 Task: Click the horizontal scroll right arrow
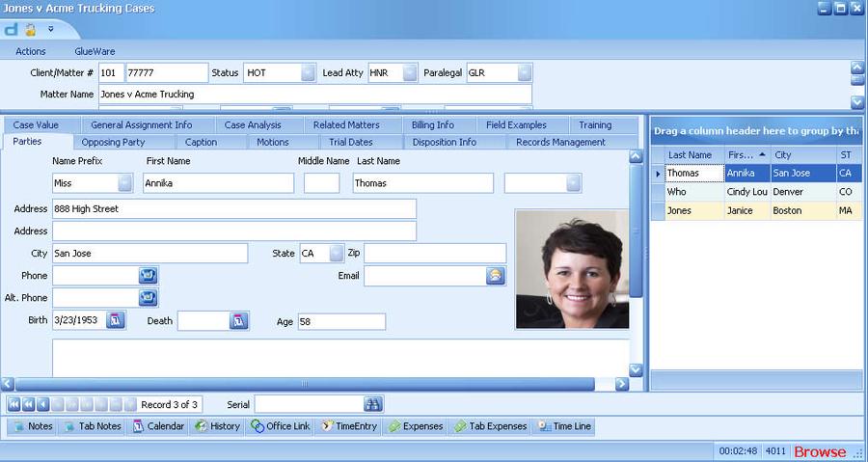point(622,384)
